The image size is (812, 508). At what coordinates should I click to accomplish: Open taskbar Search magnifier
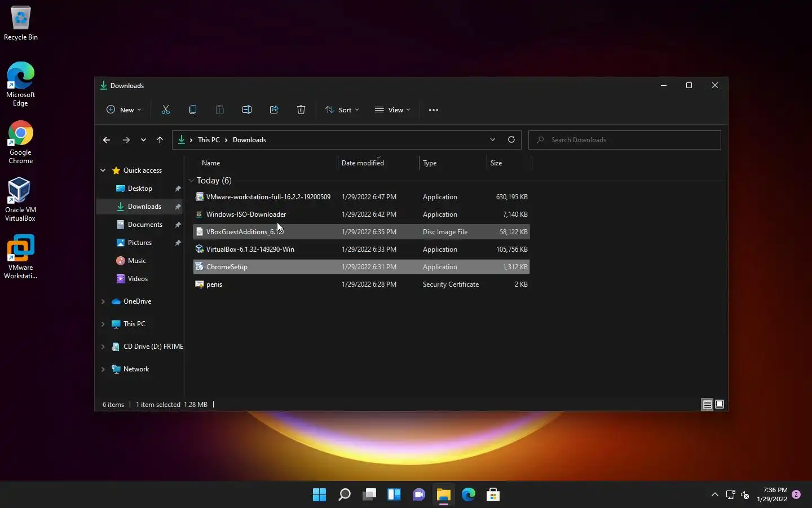point(344,494)
